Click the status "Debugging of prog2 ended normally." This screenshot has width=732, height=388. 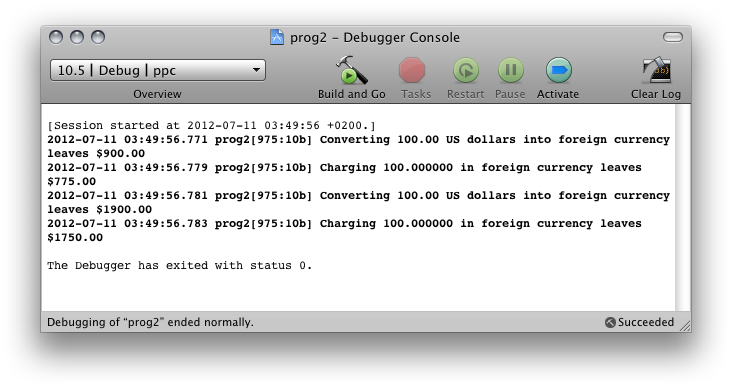click(150, 322)
